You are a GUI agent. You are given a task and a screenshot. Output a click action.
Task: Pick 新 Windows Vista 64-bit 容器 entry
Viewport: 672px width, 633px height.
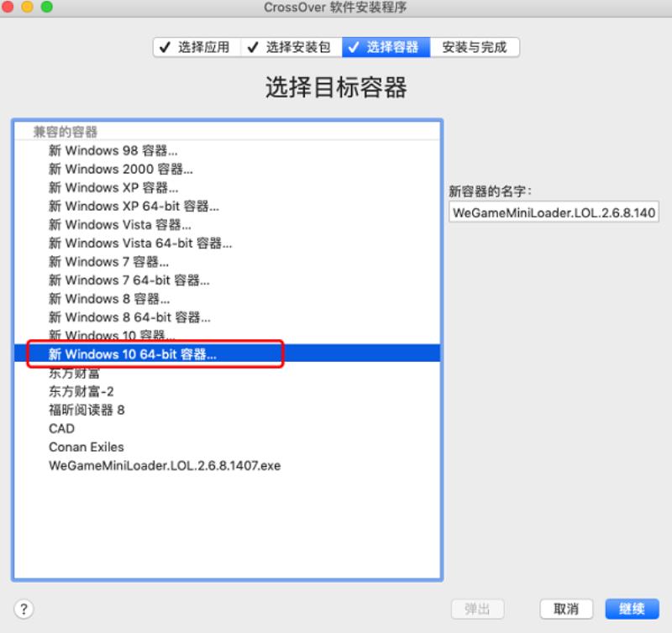[227, 243]
